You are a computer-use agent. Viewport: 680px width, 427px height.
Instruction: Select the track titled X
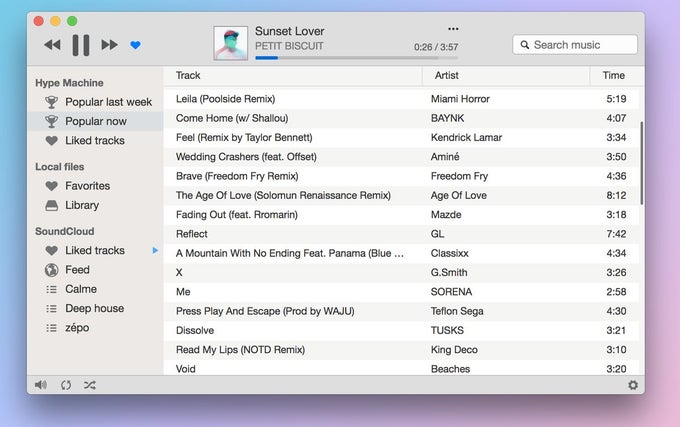(401, 273)
